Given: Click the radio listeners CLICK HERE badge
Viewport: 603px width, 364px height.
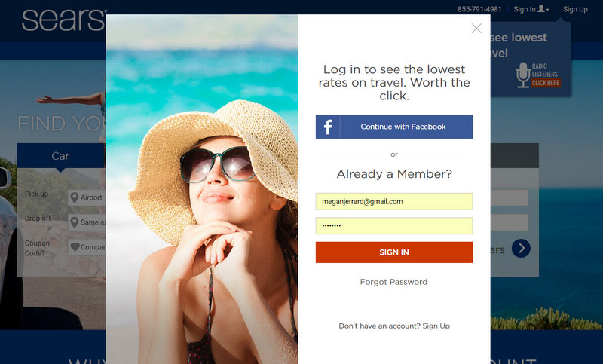Looking at the screenshot, I should tap(546, 83).
